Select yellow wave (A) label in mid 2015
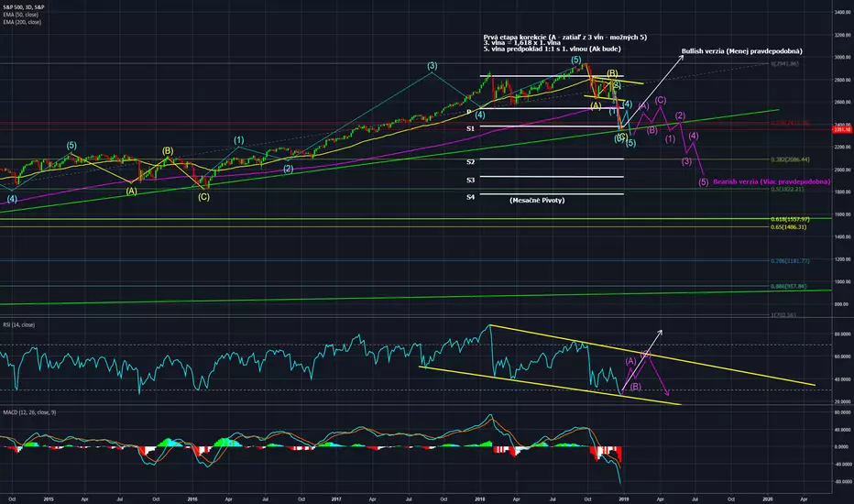This screenshot has height=504, width=854. point(131,192)
